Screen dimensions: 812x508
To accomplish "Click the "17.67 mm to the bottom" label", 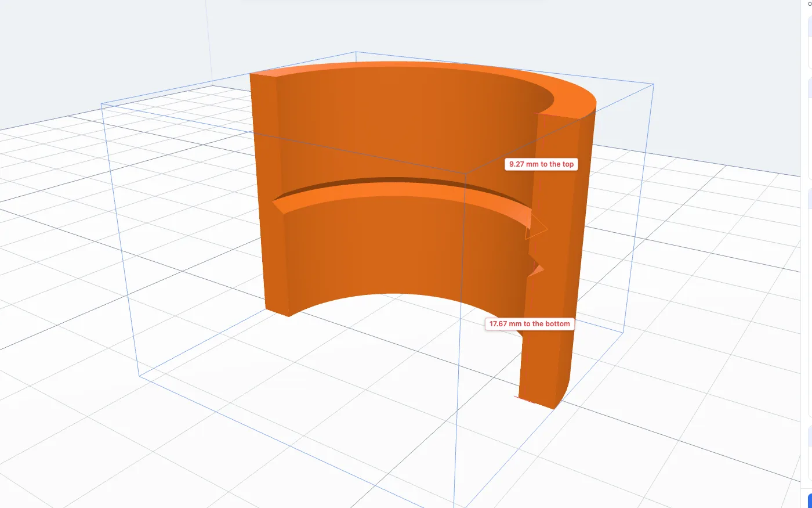I will [x=530, y=324].
